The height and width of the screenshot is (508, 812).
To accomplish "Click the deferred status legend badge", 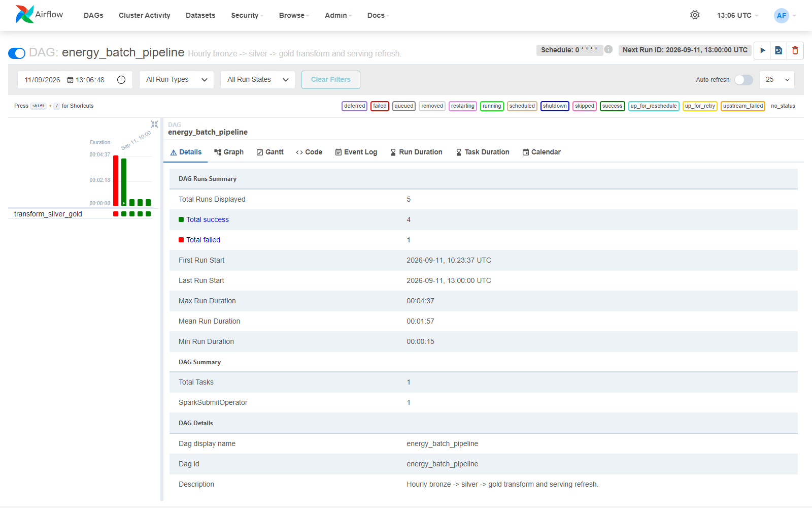I will (x=354, y=106).
